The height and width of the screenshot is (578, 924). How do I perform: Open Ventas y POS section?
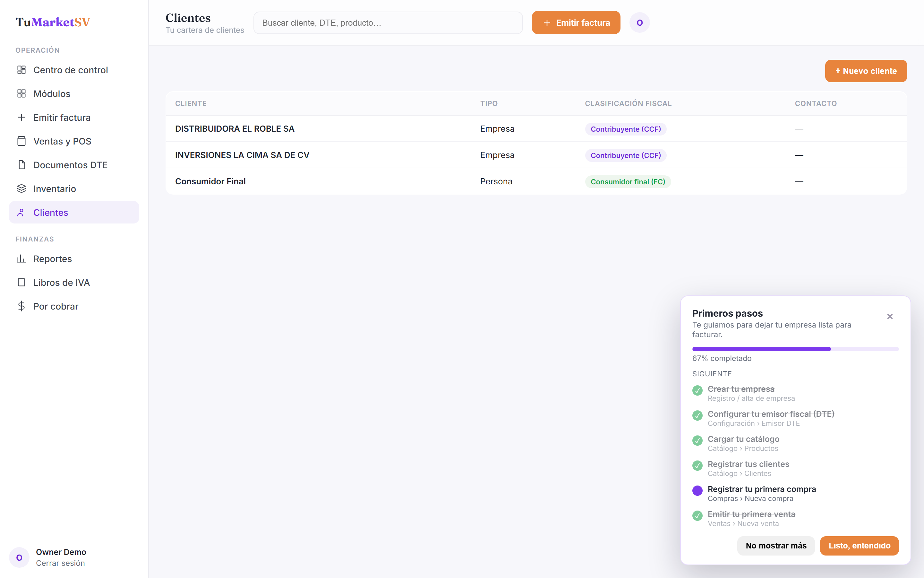tap(74, 141)
